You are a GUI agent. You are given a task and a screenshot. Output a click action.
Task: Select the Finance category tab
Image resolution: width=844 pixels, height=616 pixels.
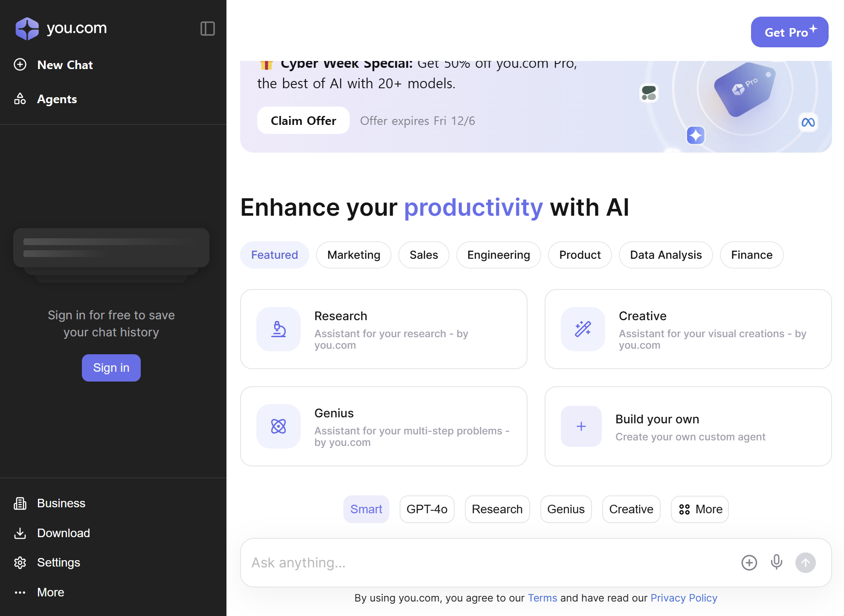(x=752, y=255)
